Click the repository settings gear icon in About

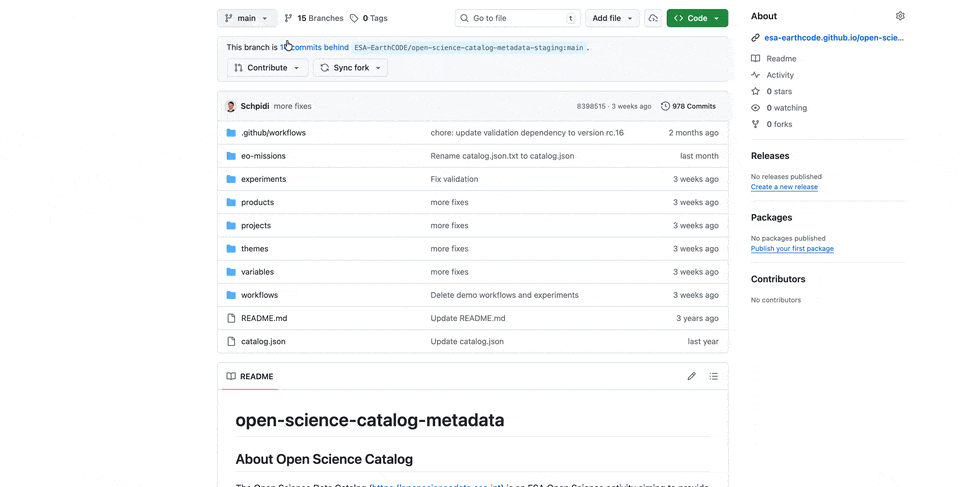(900, 16)
